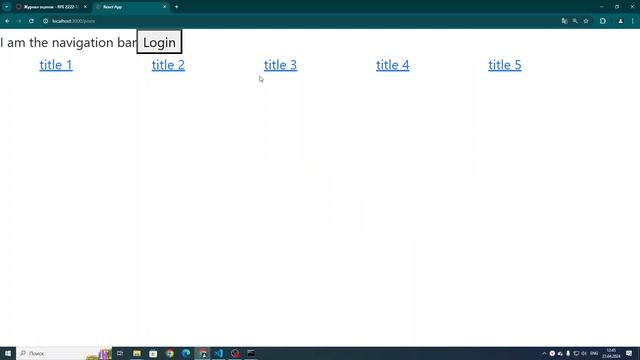
Task: Open the title 5 link
Action: click(x=505, y=65)
